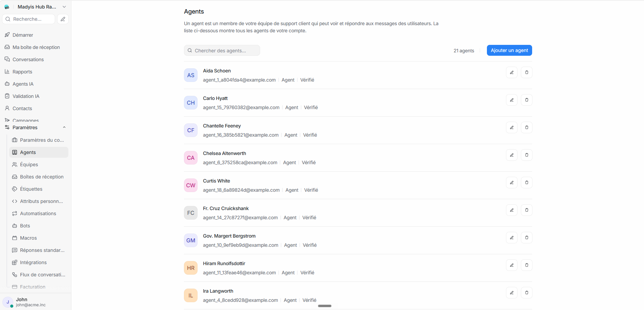Open Macros settings
Viewport: 644px width, 310px height.
(x=39, y=238)
